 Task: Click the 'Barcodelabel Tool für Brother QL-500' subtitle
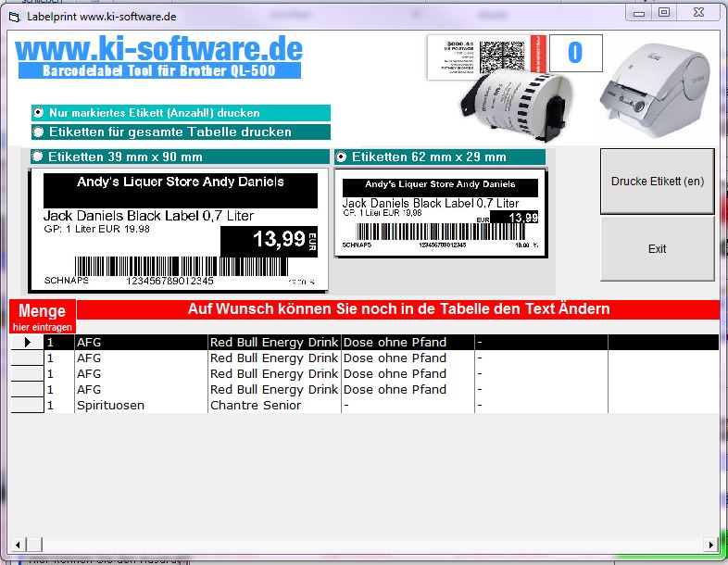pos(159,70)
